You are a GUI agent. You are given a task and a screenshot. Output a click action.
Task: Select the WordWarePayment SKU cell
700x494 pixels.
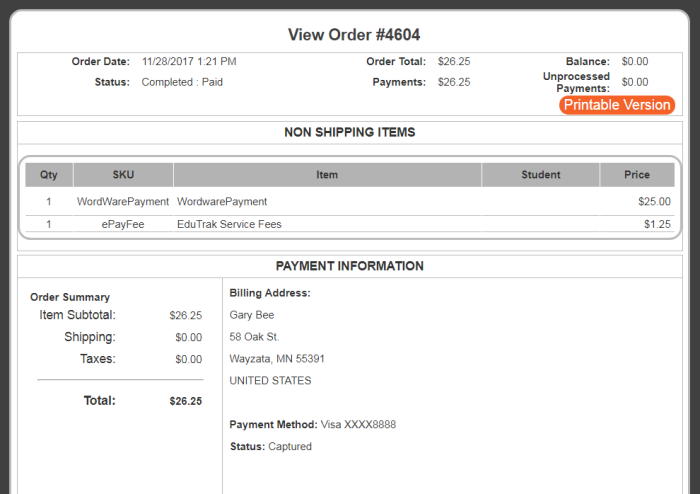(123, 202)
